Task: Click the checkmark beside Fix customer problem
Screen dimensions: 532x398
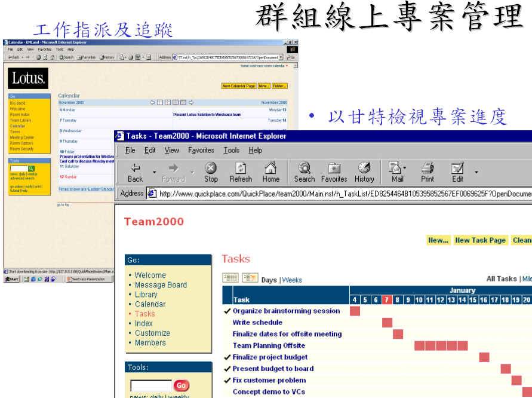Action: pyautogui.click(x=227, y=380)
